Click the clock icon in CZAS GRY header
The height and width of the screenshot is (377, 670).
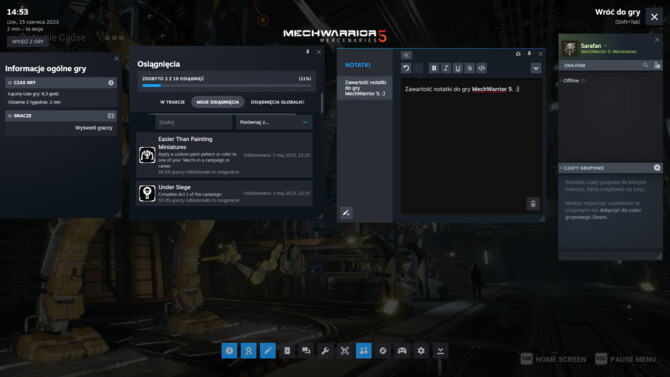pyautogui.click(x=111, y=82)
